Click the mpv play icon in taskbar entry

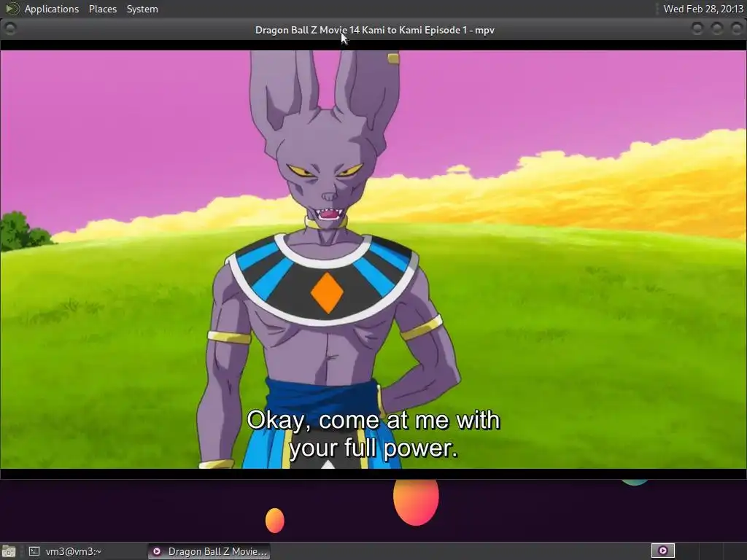pos(157,551)
